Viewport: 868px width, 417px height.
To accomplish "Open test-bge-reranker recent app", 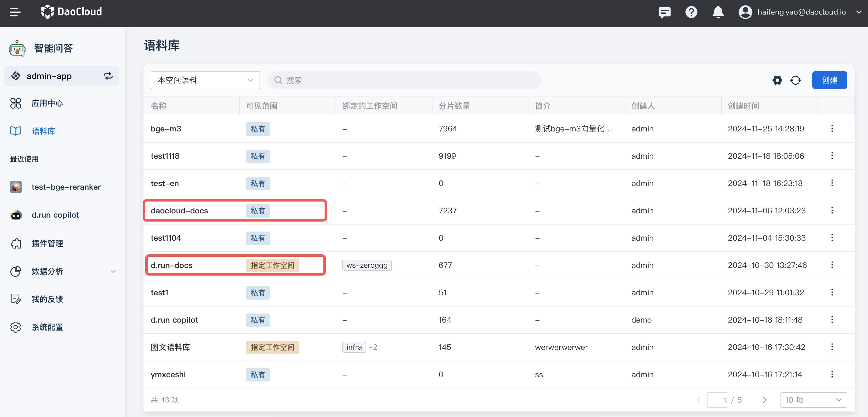I will 66,187.
